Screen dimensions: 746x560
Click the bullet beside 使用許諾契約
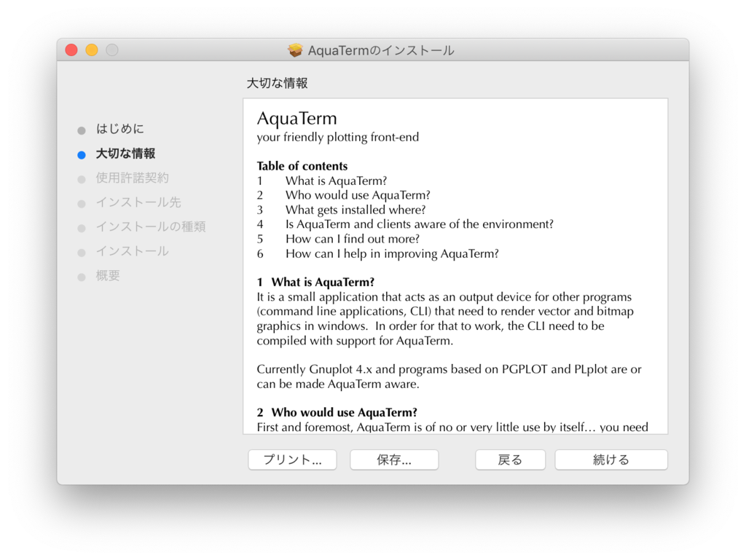82,179
